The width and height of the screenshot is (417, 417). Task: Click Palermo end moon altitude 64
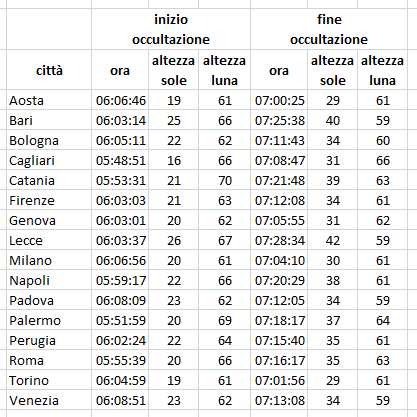[382, 320]
